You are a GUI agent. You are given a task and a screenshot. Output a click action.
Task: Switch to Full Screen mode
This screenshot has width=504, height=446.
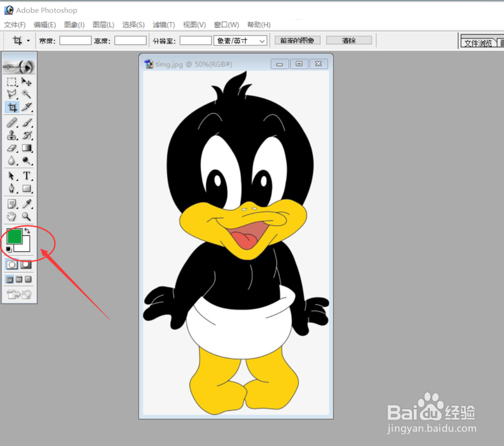click(28, 279)
